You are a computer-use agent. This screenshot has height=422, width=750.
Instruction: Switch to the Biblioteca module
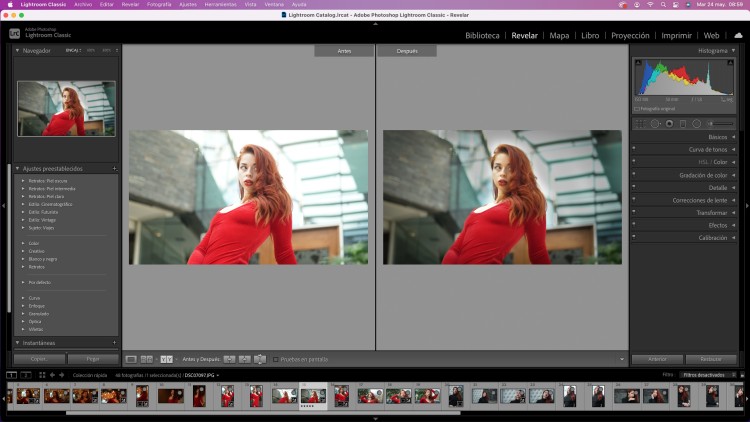click(482, 35)
